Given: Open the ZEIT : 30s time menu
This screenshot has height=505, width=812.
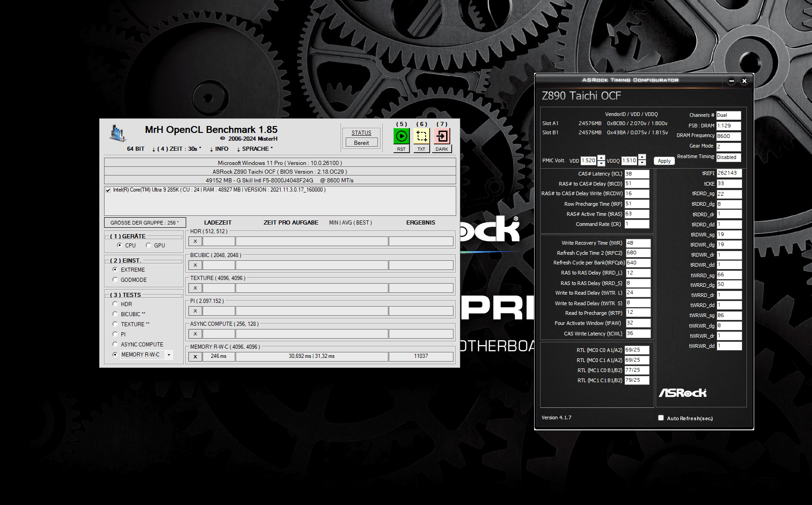Looking at the screenshot, I should click(x=177, y=149).
